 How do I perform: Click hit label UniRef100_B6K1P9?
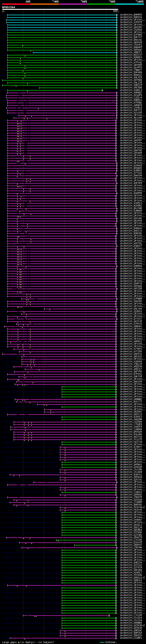[x=131, y=382]
